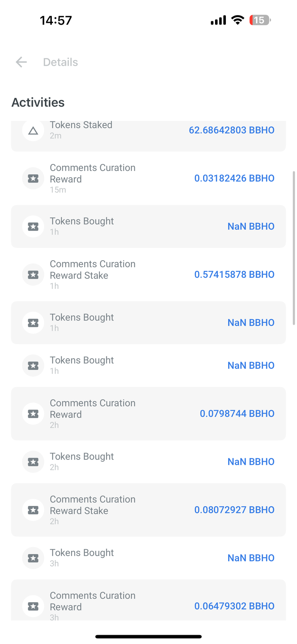Screen dimensions: 297x644
Task: Tap the ticket icon on 3h Tokens Bought
Action: click(33, 558)
